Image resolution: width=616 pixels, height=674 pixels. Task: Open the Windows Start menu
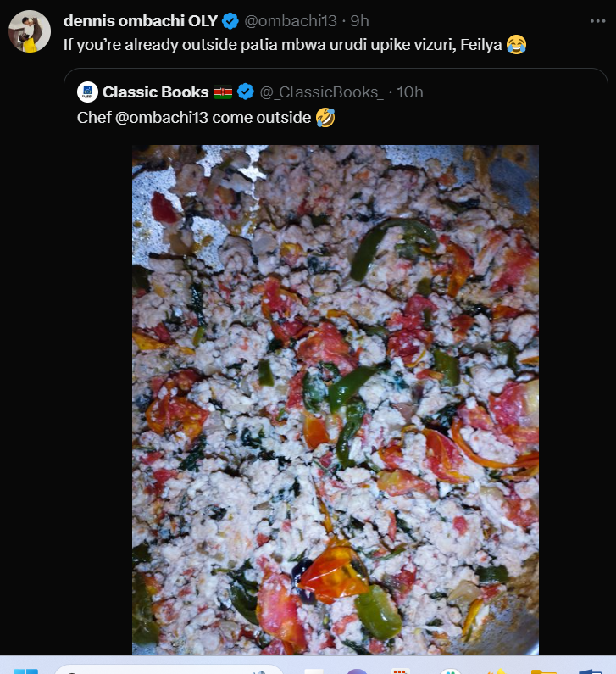click(25, 671)
